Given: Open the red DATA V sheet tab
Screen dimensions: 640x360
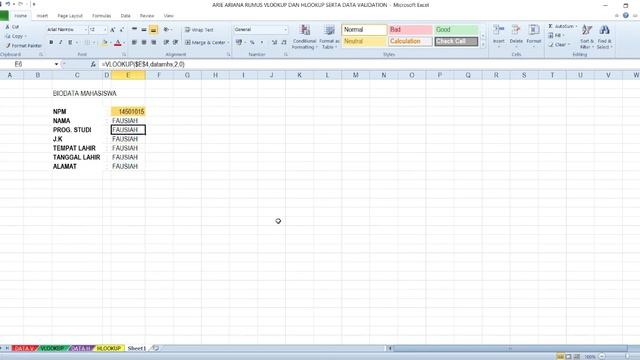Looking at the screenshot, I should [x=24, y=349].
